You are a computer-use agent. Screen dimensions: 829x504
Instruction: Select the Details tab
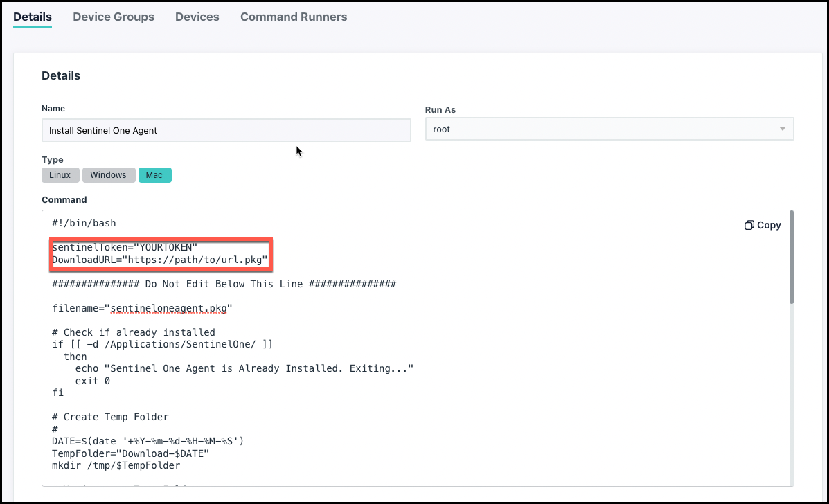point(33,17)
